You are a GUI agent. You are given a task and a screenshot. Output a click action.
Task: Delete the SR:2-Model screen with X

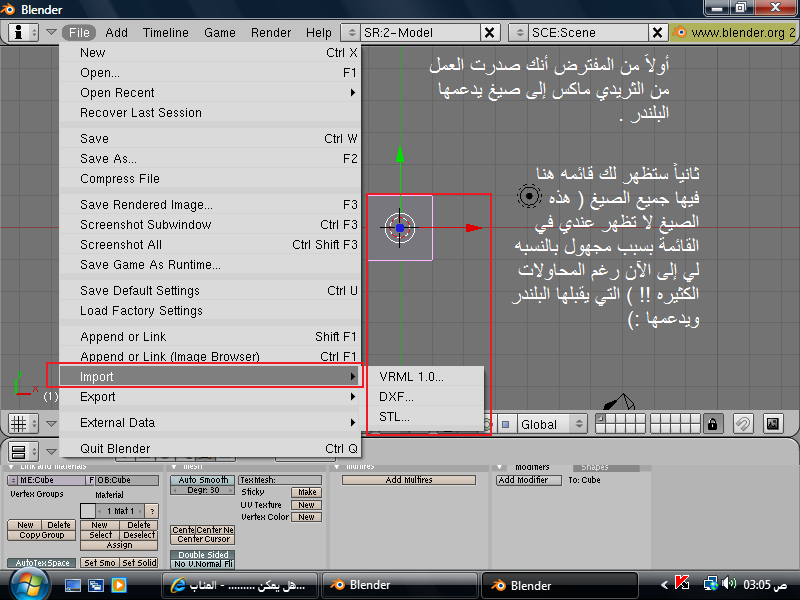point(489,33)
